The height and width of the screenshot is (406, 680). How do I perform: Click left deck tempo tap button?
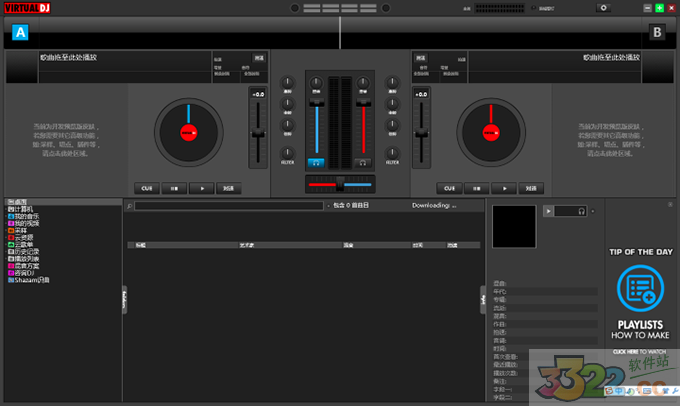pos(259,58)
